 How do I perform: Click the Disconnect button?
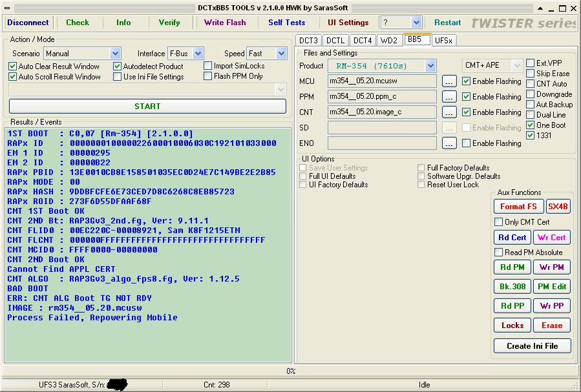coord(28,23)
